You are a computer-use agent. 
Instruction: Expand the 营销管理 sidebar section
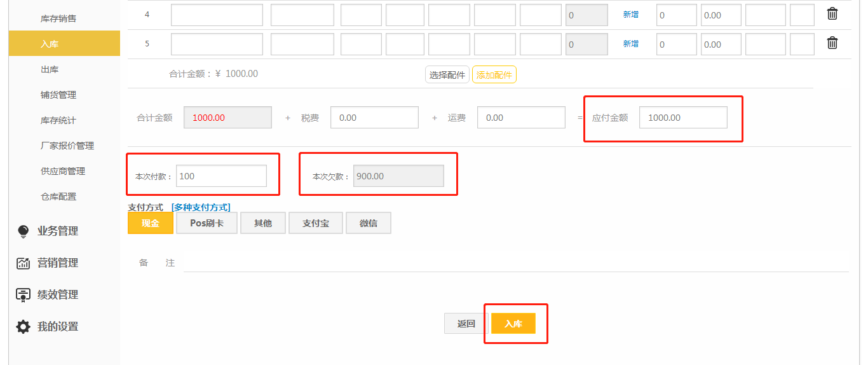(58, 263)
